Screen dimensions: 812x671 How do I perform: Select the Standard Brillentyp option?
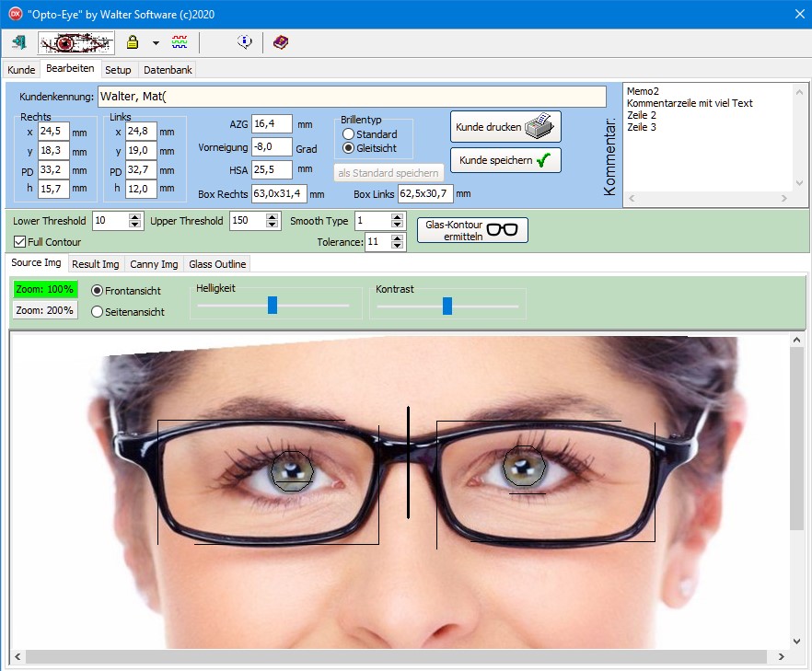tap(370, 134)
